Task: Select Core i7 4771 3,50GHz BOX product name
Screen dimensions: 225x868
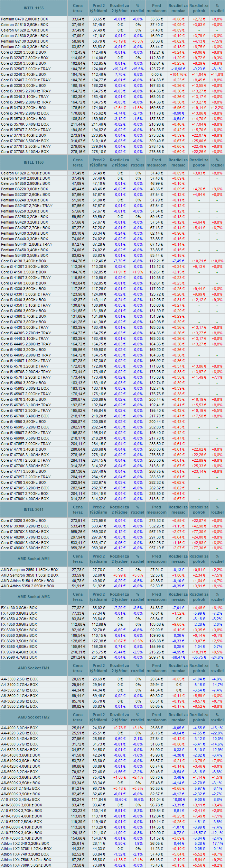Action: [x=24, y=471]
